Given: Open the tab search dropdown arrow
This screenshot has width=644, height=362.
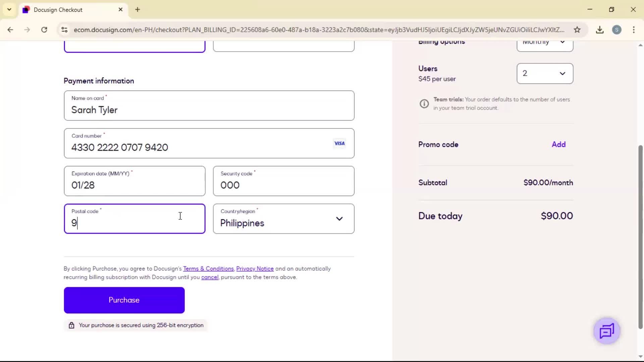Looking at the screenshot, I should click(9, 9).
